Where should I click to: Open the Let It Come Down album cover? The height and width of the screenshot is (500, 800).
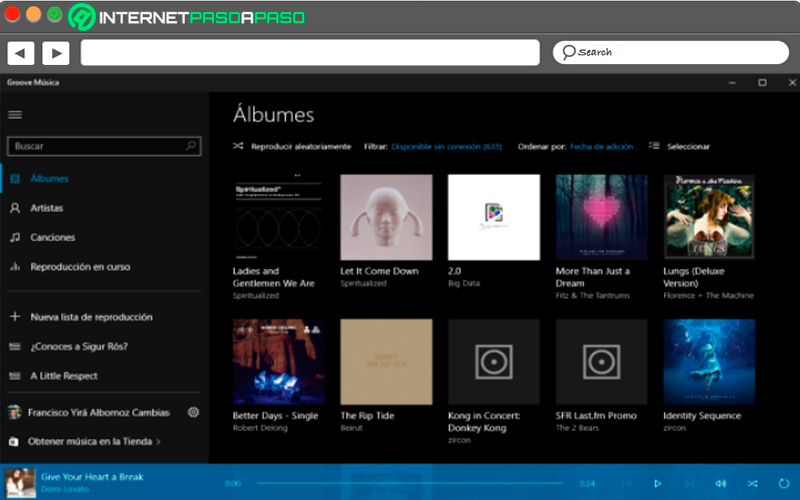click(386, 217)
